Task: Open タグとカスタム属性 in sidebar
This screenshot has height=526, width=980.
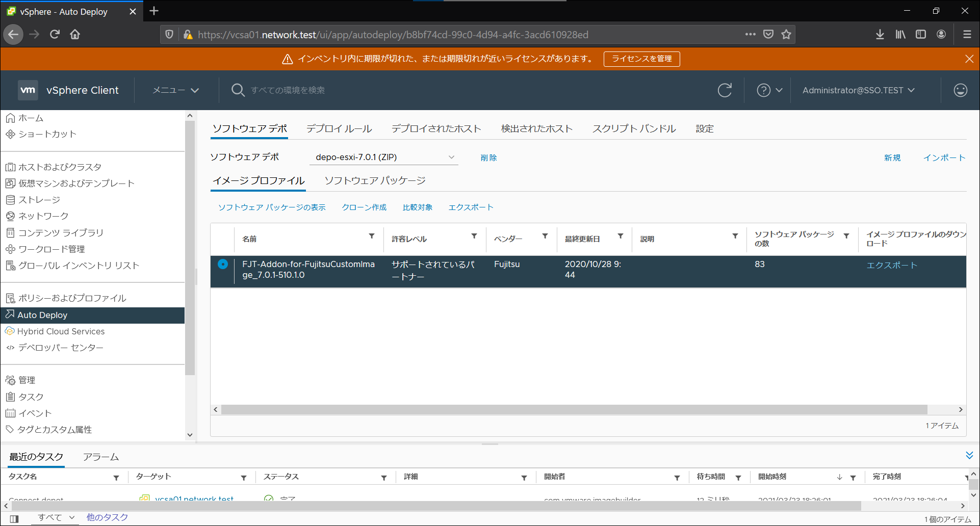Action: tap(48, 430)
